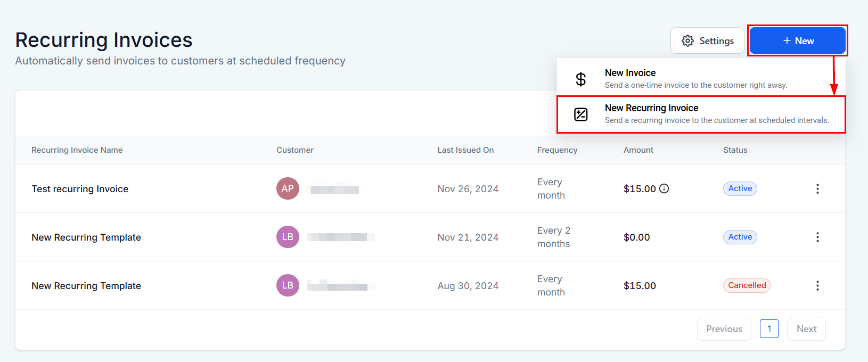Click the Frequency column header

(558, 150)
